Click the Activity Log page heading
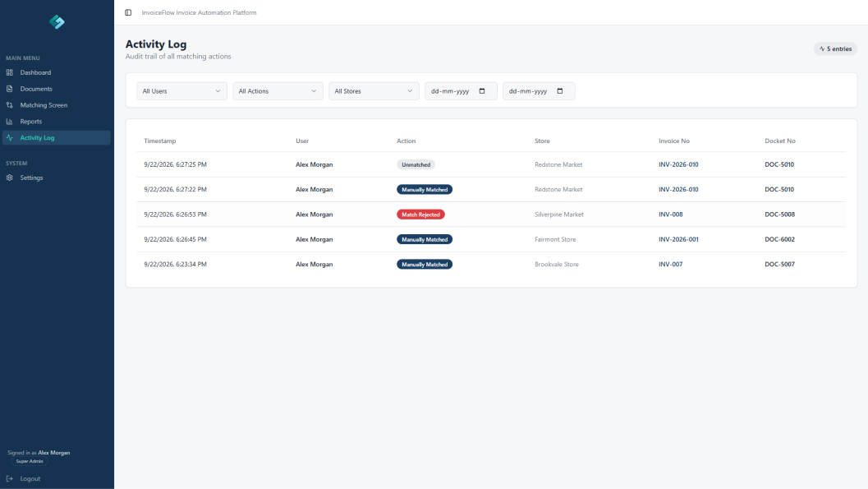This screenshot has width=868, height=489. coord(156,44)
